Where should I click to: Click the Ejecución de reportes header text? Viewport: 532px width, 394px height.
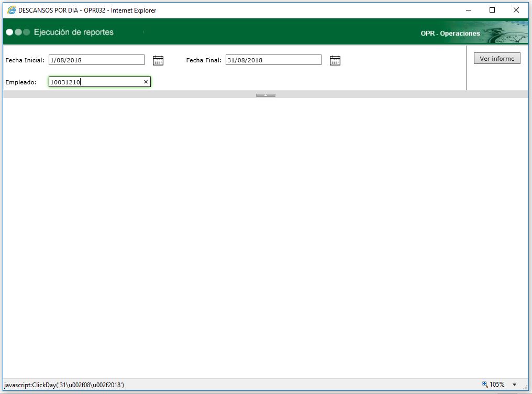[x=74, y=32]
